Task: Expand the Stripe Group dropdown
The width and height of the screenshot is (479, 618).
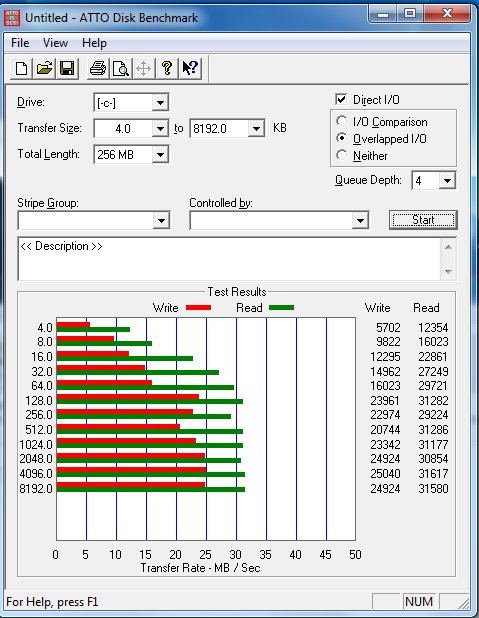Action: [x=161, y=221]
